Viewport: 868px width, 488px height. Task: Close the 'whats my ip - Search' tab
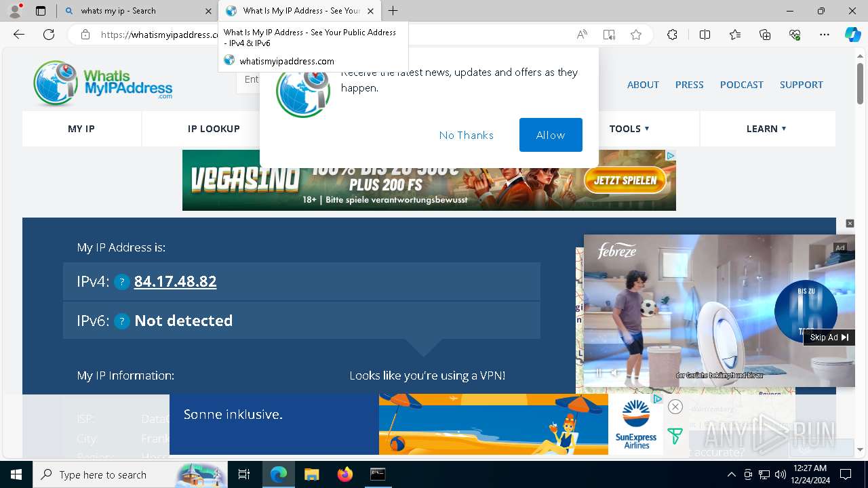point(208,11)
